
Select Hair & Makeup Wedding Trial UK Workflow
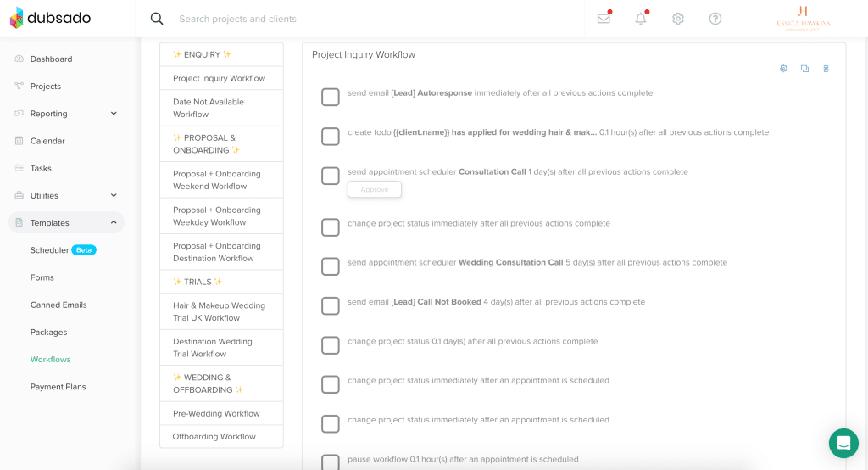coord(221,311)
